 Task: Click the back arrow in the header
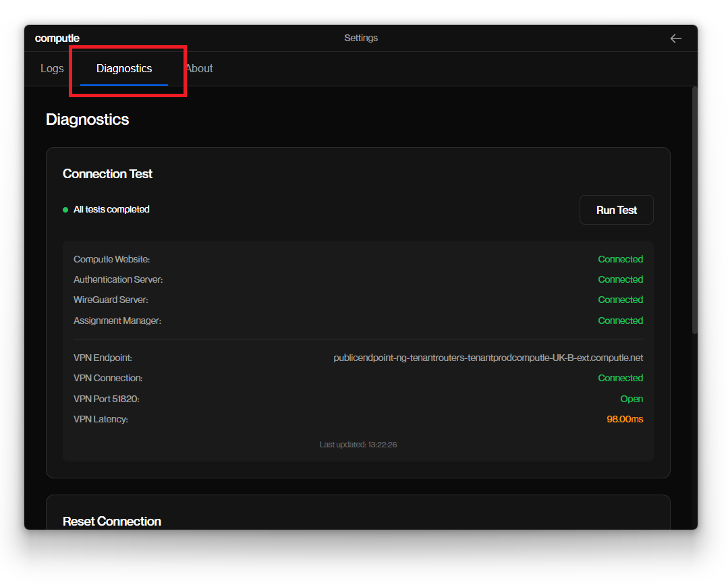point(675,38)
